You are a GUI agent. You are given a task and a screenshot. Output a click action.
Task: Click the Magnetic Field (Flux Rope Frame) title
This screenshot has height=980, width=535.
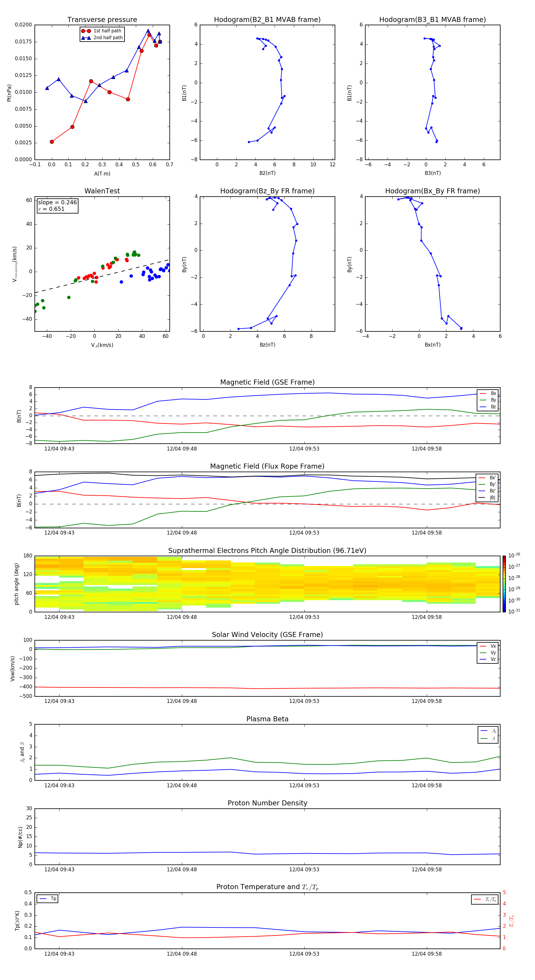(267, 467)
